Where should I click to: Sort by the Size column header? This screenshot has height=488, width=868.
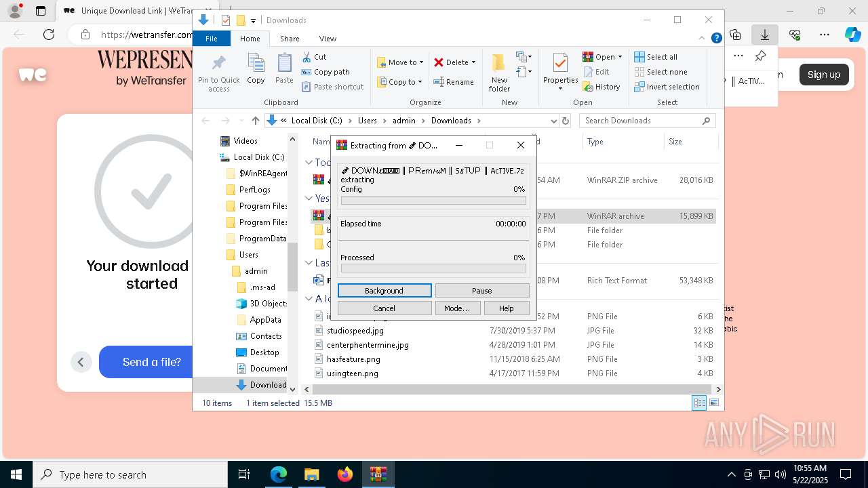(x=690, y=142)
